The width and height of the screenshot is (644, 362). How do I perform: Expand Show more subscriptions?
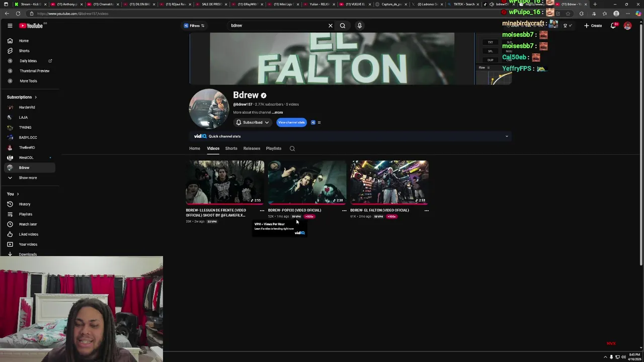point(30,177)
